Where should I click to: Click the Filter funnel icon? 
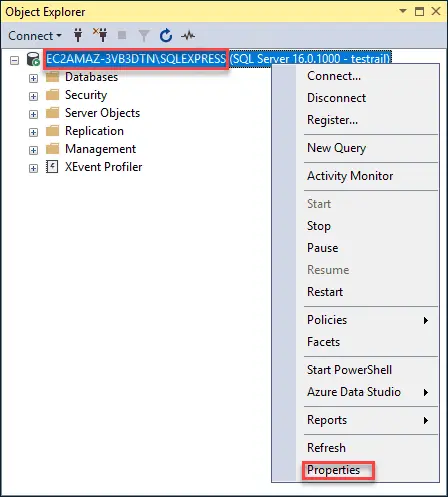tap(144, 35)
